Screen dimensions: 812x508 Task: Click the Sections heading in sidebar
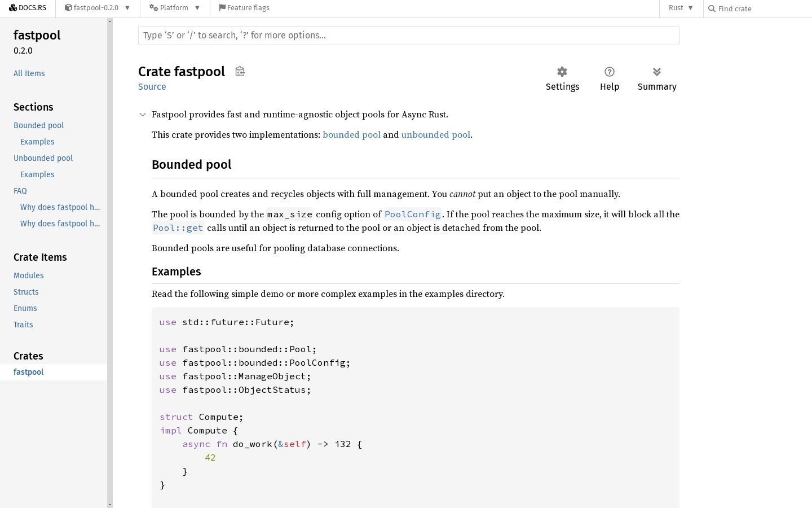pos(33,107)
